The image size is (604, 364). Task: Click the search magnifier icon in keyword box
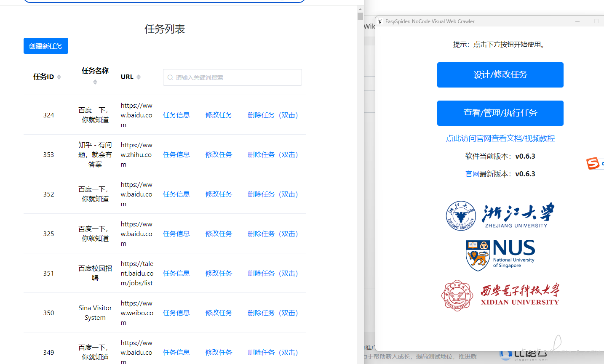click(x=170, y=77)
